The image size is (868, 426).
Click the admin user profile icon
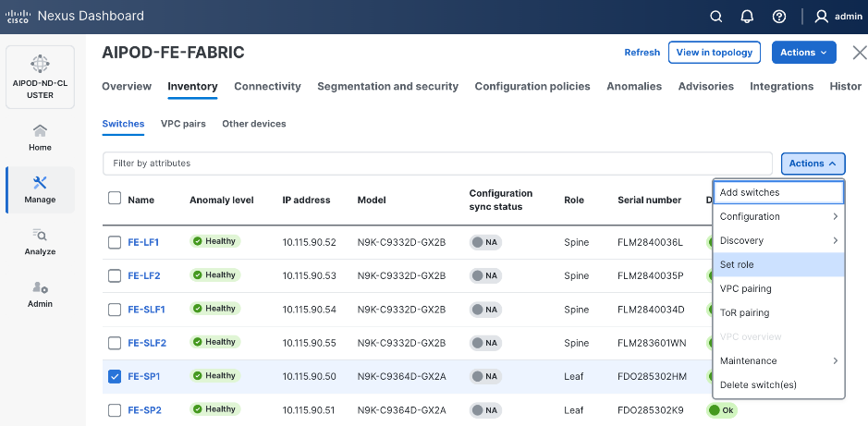821,16
